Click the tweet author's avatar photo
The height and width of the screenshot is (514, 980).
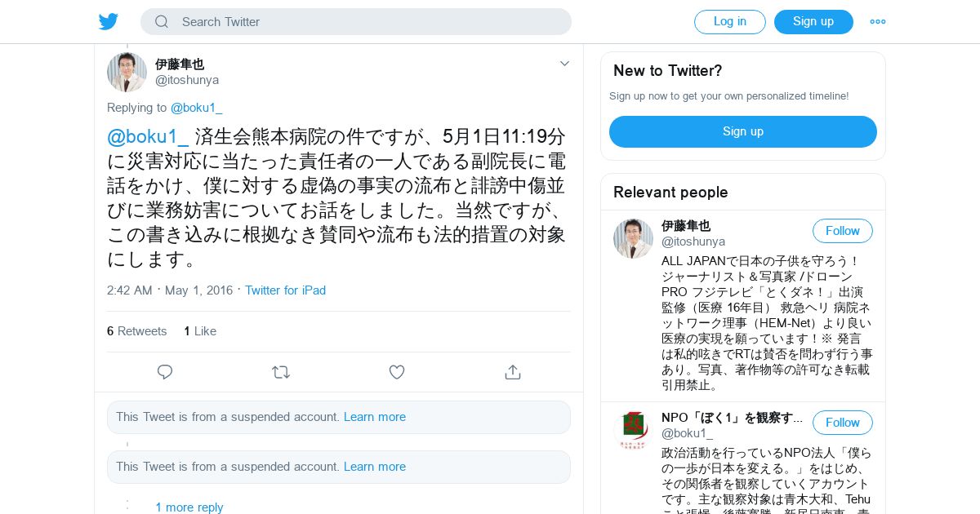tap(127, 72)
